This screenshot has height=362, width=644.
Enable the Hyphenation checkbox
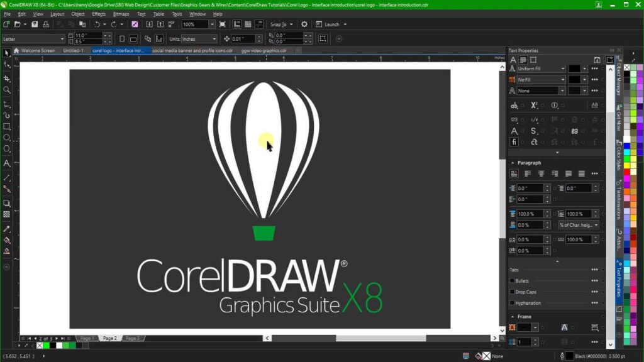pyautogui.click(x=512, y=303)
